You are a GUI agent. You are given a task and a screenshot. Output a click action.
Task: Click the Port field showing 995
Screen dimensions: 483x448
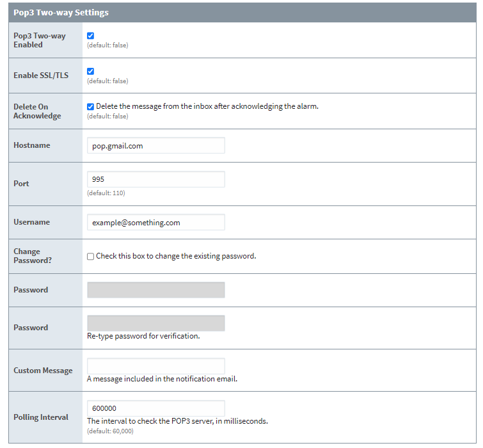pos(156,179)
